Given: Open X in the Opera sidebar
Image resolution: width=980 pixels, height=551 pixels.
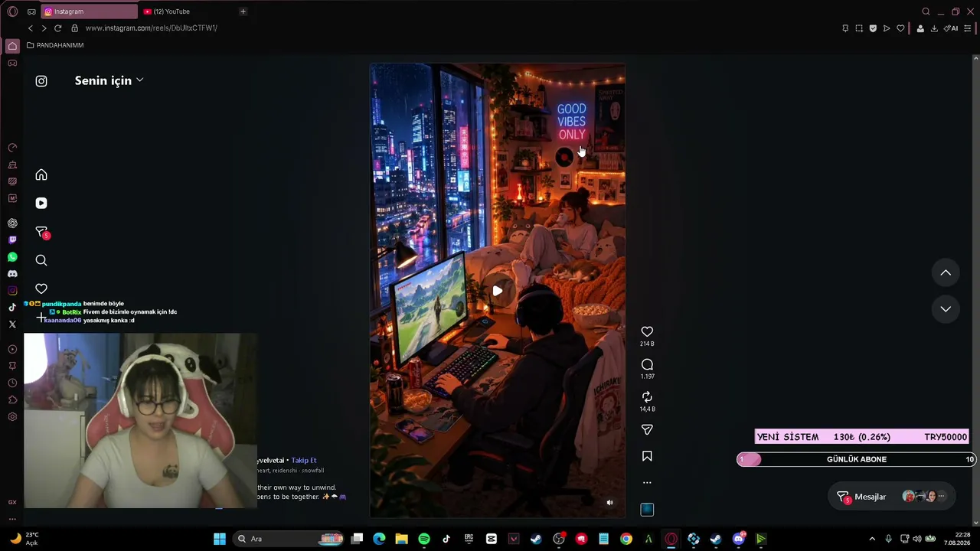Looking at the screenshot, I should pyautogui.click(x=12, y=324).
